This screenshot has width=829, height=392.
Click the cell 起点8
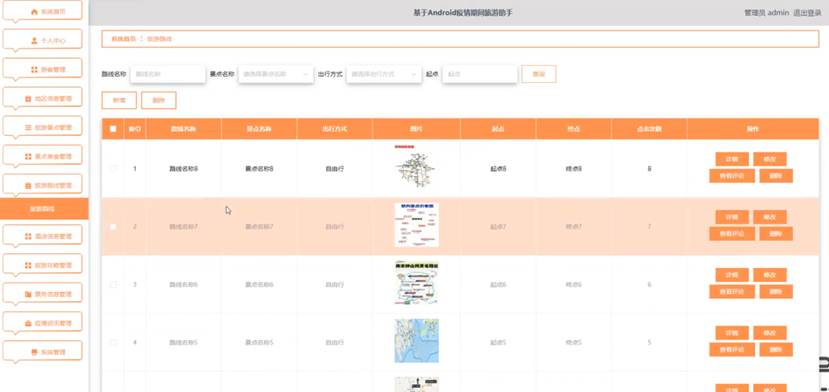coord(498,169)
